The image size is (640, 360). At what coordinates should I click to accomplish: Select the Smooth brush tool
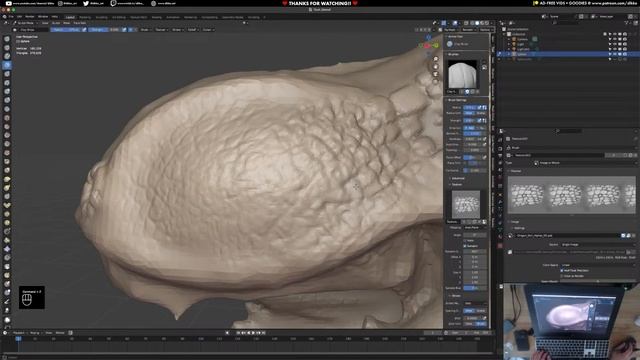[7, 118]
